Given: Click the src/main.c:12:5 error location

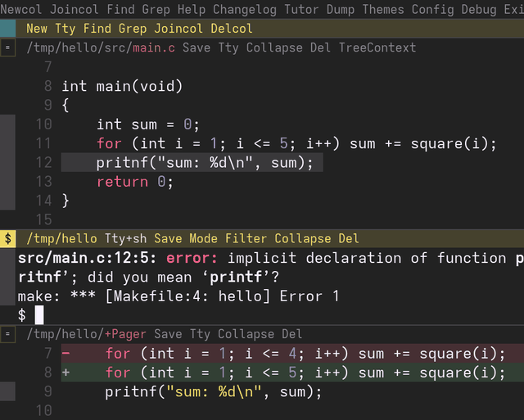Looking at the screenshot, I should 87,258.
